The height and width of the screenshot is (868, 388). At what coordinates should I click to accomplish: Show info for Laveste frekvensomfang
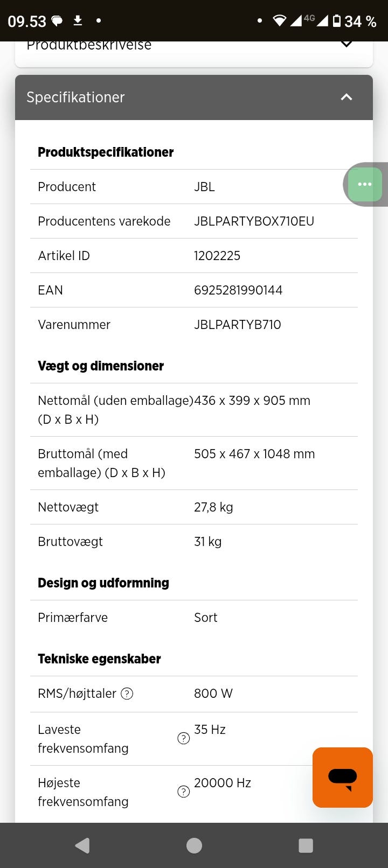click(x=183, y=738)
